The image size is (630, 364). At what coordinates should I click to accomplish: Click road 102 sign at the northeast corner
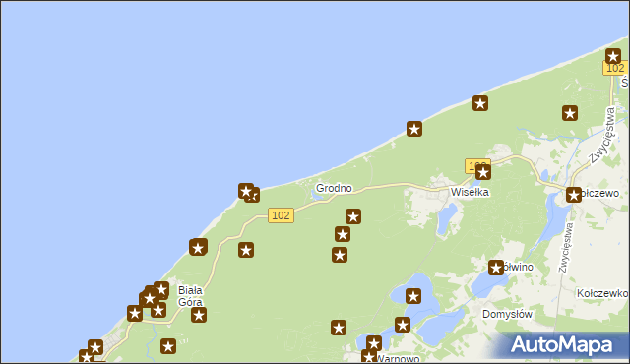tap(615, 68)
